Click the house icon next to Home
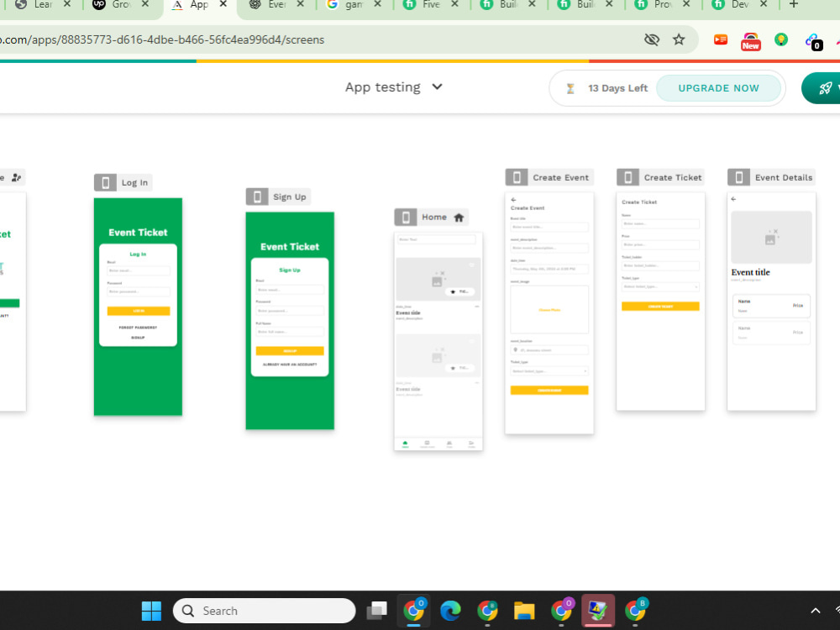The height and width of the screenshot is (630, 840). coord(459,218)
